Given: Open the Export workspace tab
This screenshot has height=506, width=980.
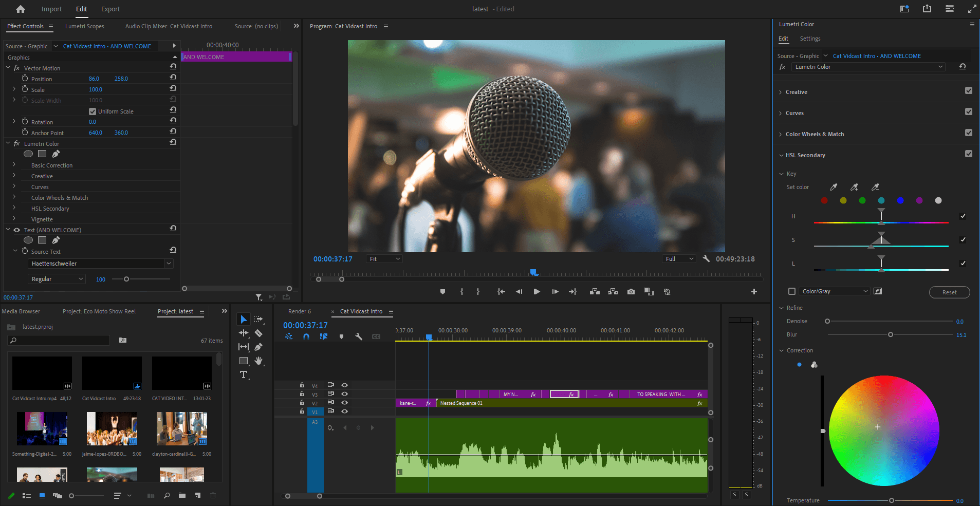Looking at the screenshot, I should [110, 9].
